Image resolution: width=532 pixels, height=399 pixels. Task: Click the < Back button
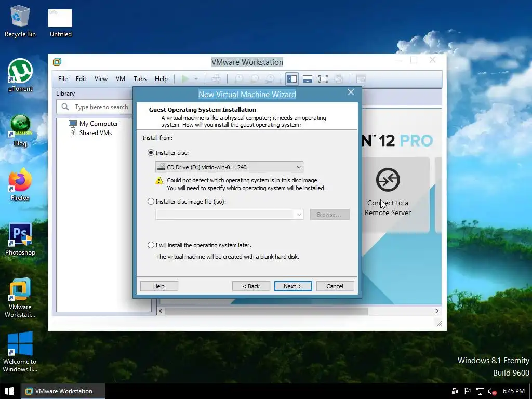251,286
